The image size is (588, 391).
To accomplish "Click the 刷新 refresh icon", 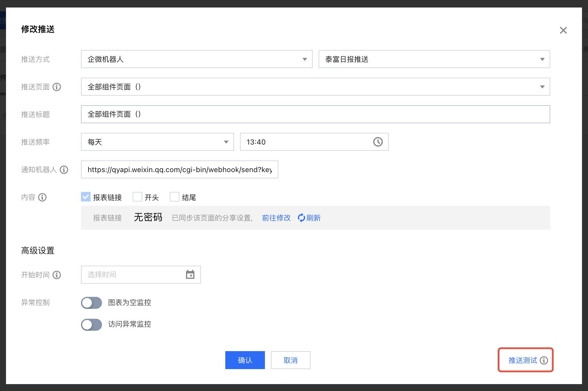I will [301, 218].
